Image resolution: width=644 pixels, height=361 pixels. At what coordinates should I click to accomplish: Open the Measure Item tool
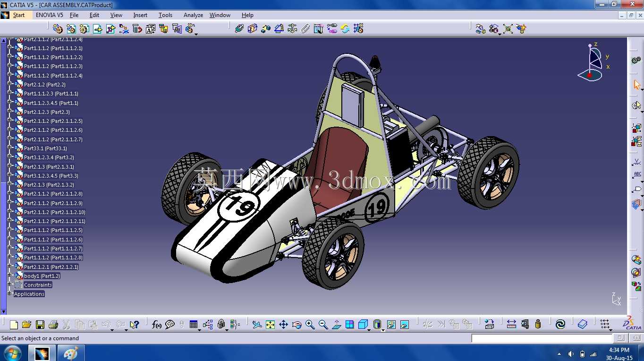[525, 325]
